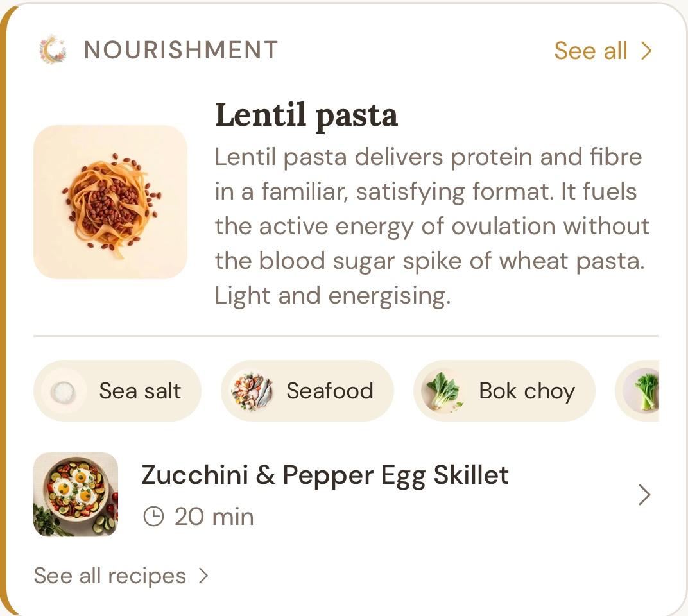Screen dimensions: 688x616
Task: Select the Seafood chip
Action: pyautogui.click(x=307, y=391)
